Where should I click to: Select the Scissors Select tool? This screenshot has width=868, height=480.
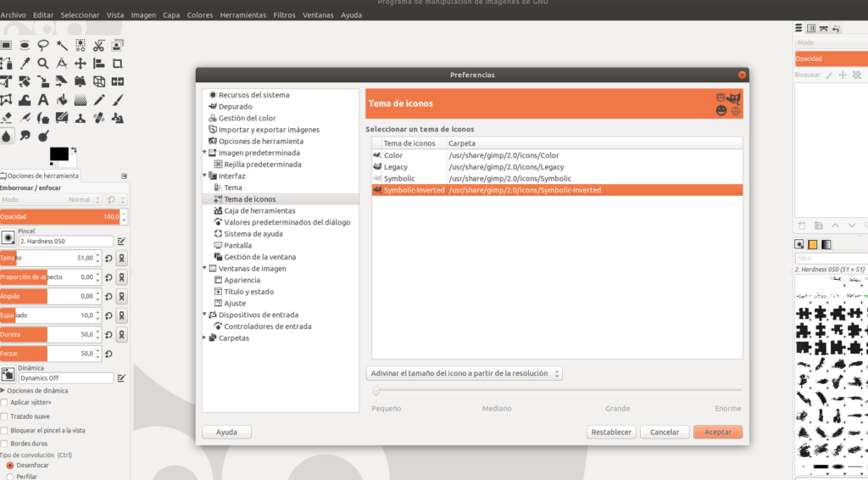pos(98,46)
